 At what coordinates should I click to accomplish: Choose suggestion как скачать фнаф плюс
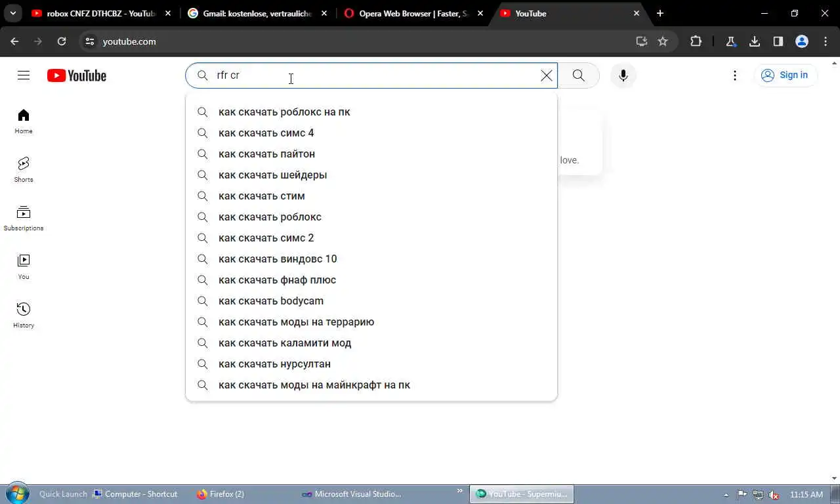tap(371, 280)
